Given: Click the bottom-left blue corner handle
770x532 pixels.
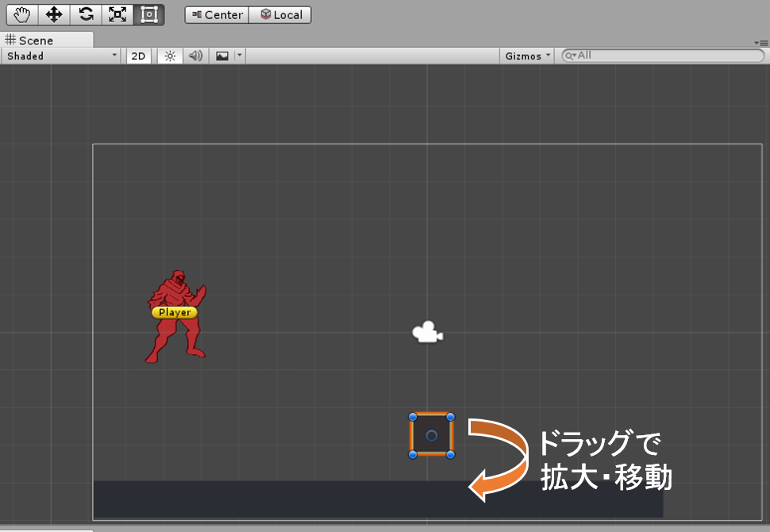Looking at the screenshot, I should pyautogui.click(x=413, y=455).
